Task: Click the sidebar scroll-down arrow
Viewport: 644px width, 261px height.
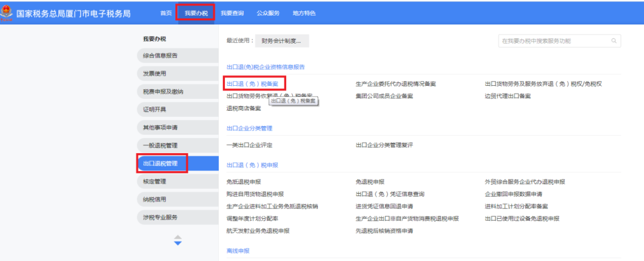Action: 178,243
